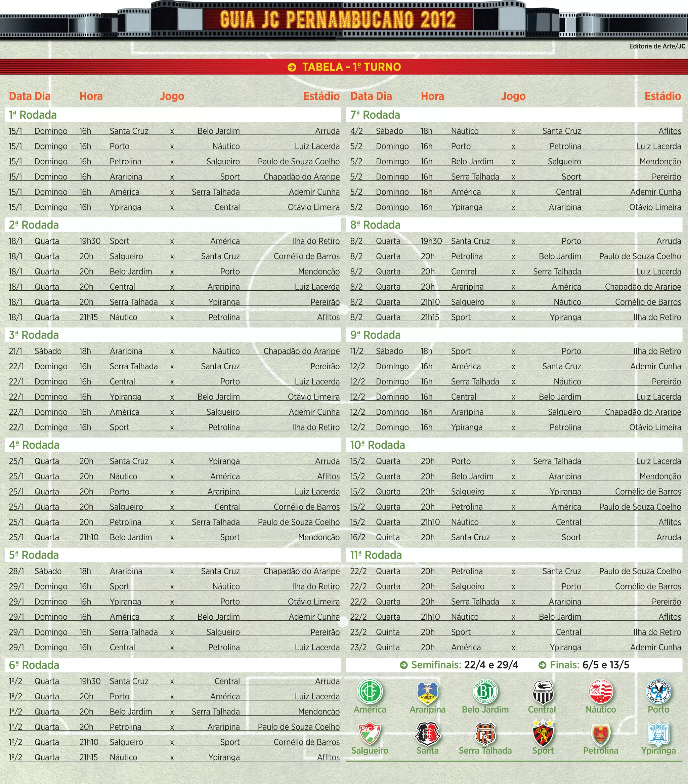Screen dimensions: 688x784
Task: Click the Salgueiro club shield icon
Action: point(370,733)
